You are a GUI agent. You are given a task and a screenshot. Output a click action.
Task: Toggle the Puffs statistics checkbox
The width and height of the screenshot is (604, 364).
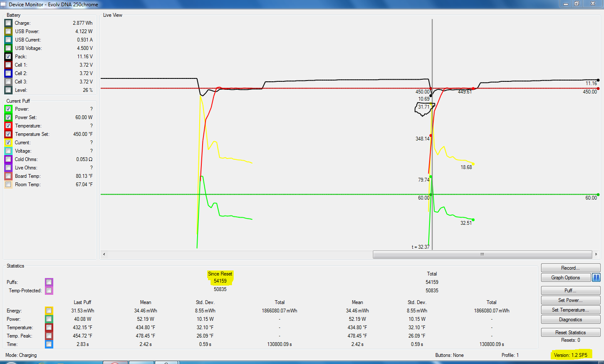(49, 282)
